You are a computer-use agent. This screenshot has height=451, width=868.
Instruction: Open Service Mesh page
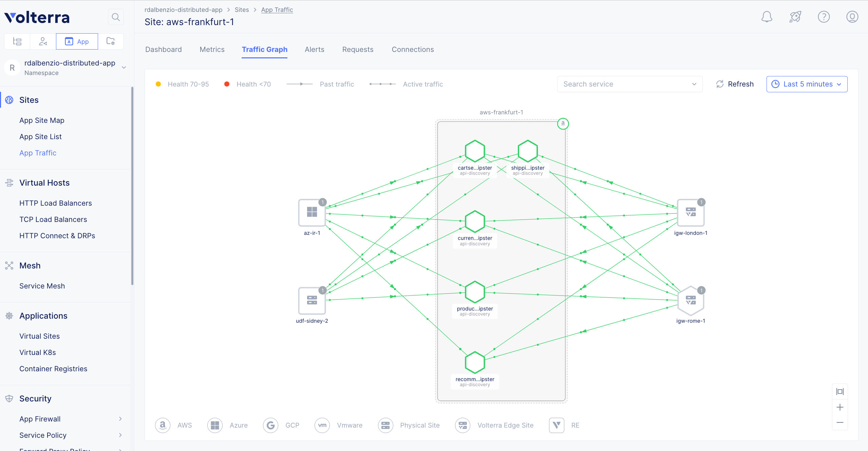click(42, 286)
